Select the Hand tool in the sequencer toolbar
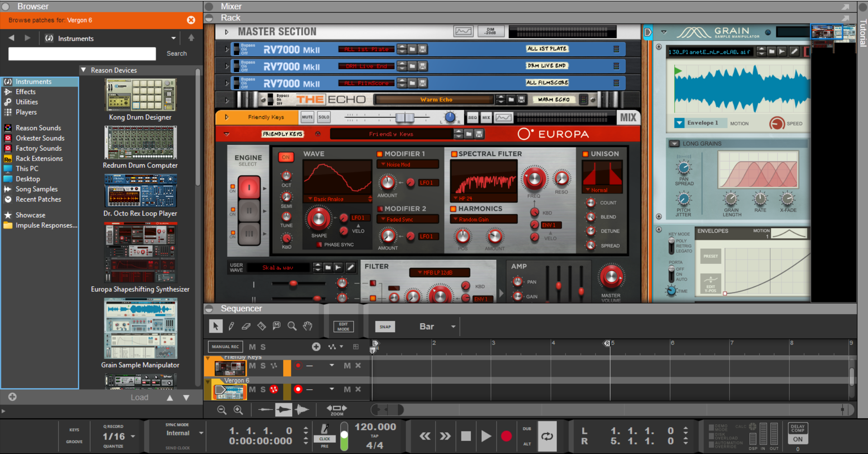This screenshot has width=868, height=454. pyautogui.click(x=307, y=326)
